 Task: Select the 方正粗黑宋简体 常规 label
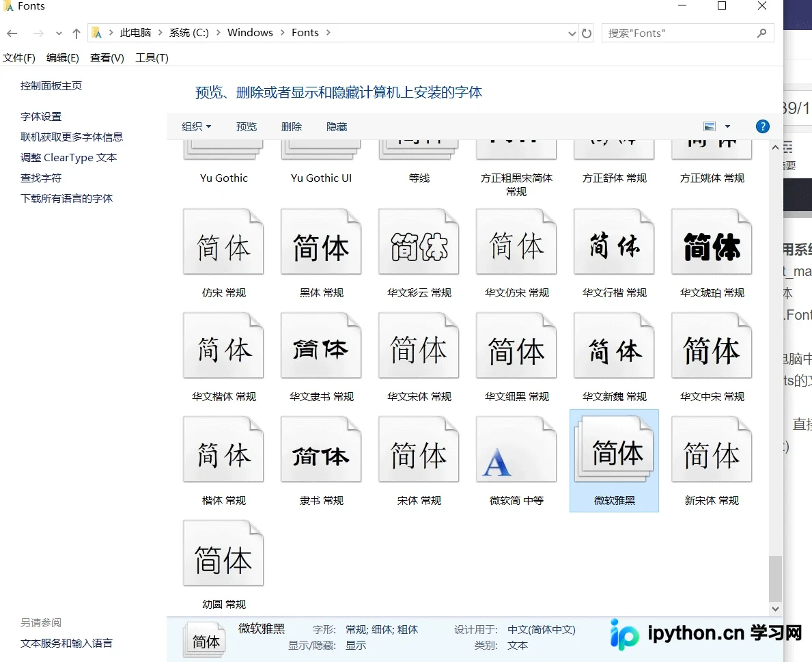pos(516,185)
